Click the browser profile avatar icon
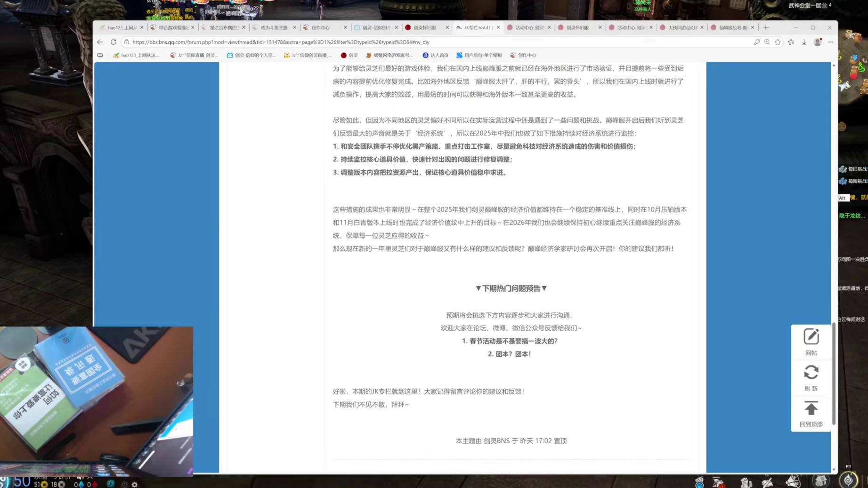This screenshot has width=868, height=488. [817, 42]
